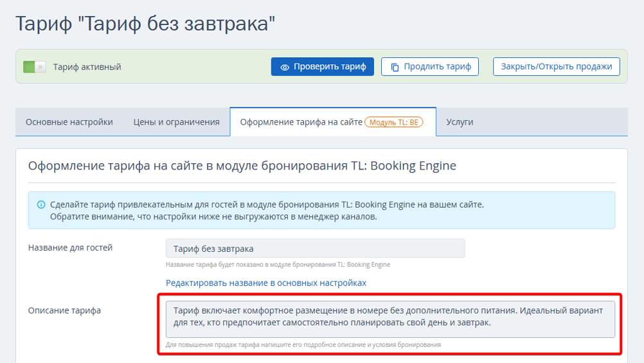Click heading 'Оформление тарифа на сайте в модуле бронирования'

click(x=242, y=166)
